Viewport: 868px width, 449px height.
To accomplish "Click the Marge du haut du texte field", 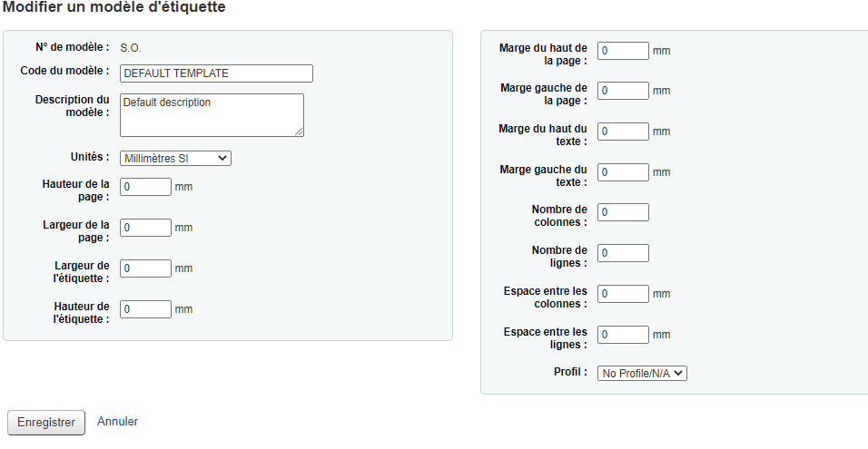I will pyautogui.click(x=623, y=132).
